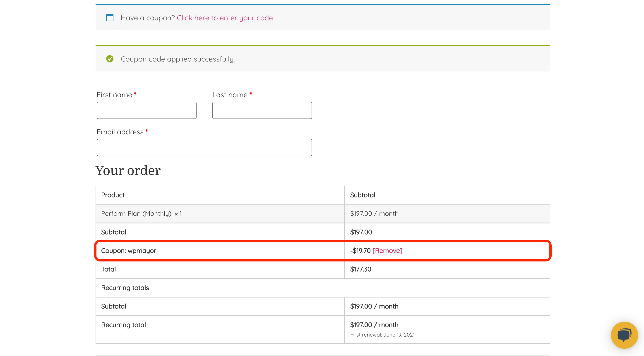
Task: Click the green success checkmark icon
Action: pos(110,59)
